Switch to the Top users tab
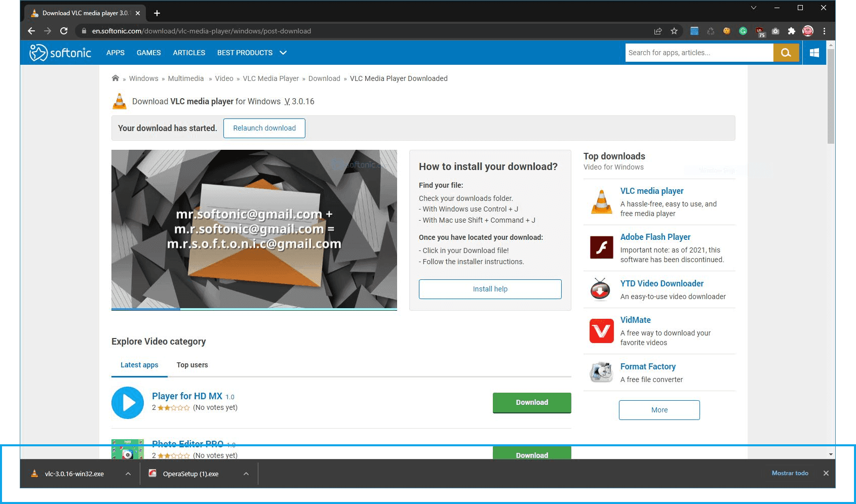 click(x=192, y=365)
